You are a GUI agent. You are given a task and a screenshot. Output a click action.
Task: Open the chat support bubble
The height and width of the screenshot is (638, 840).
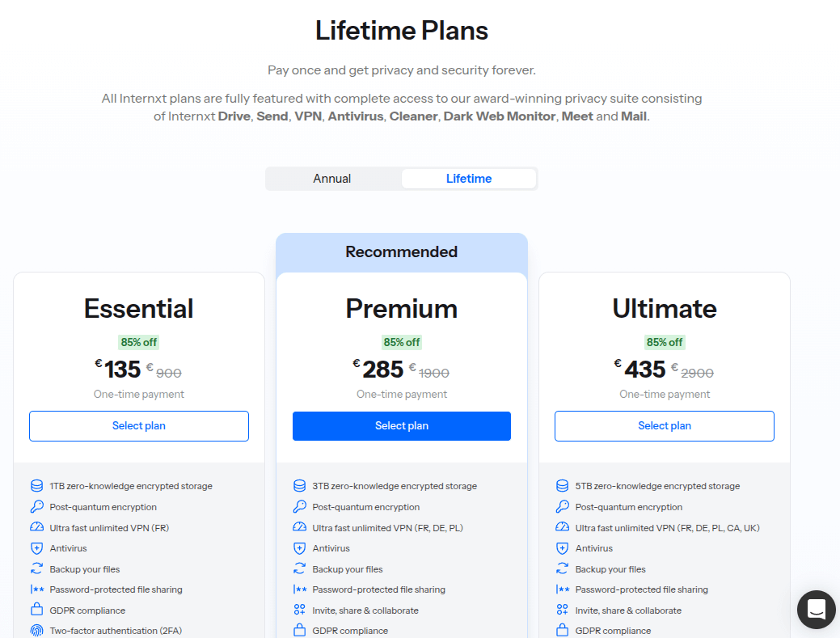tap(816, 610)
